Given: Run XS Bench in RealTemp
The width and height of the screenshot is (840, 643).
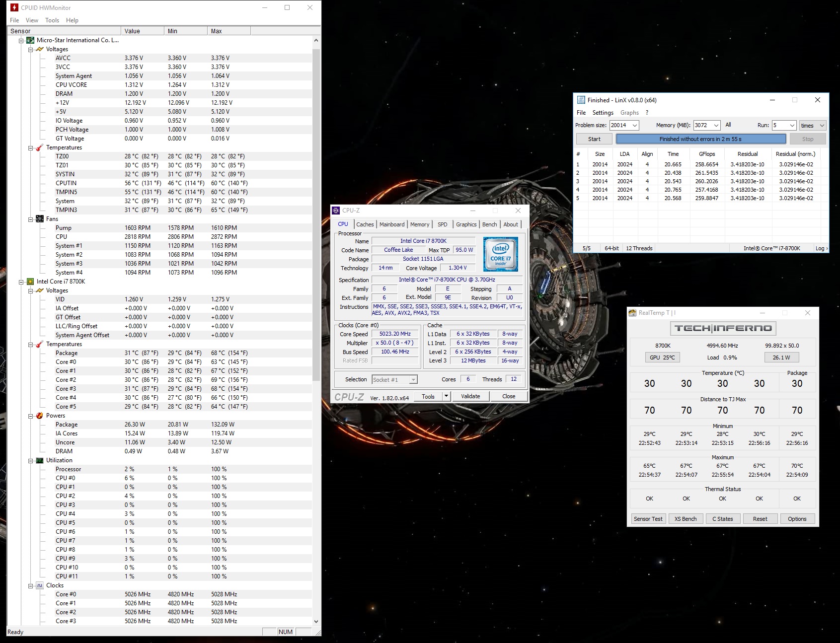Looking at the screenshot, I should pyautogui.click(x=686, y=519).
